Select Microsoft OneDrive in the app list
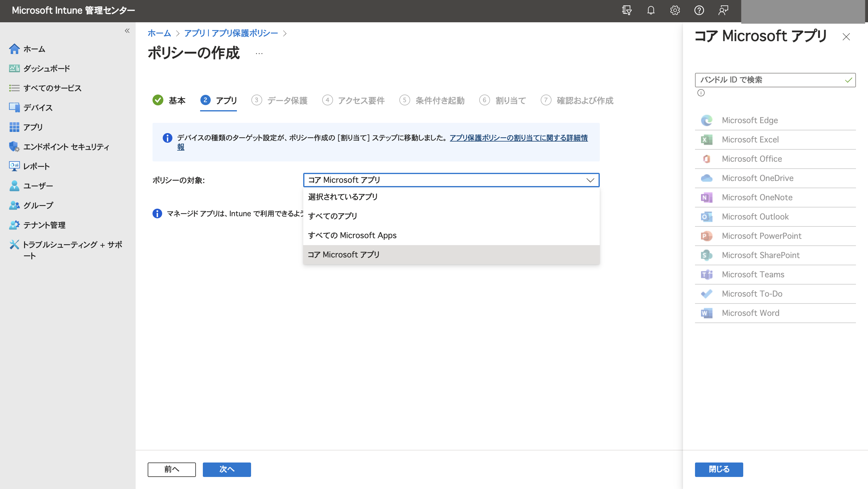Image resolution: width=868 pixels, height=489 pixels. (775, 178)
